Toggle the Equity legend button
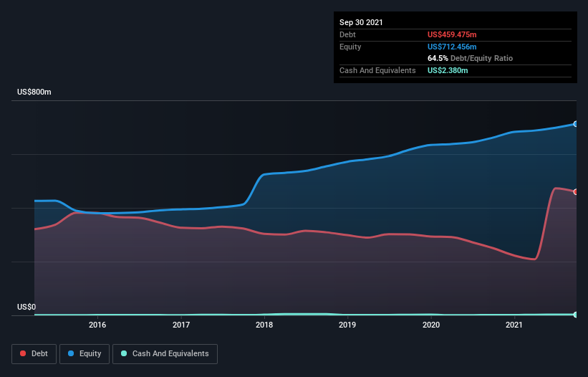This screenshot has width=588, height=377. pyautogui.click(x=85, y=354)
